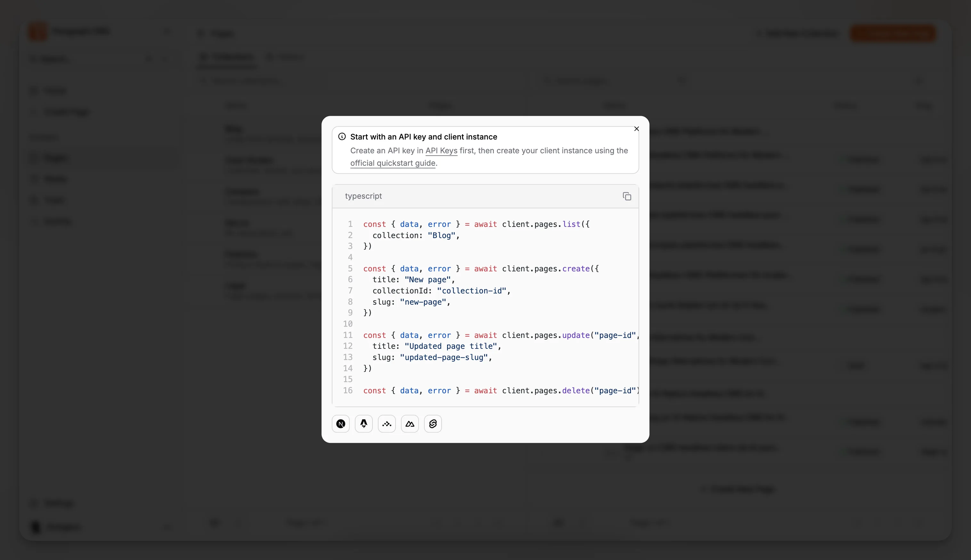Open the official quickstart guide link
The height and width of the screenshot is (560, 971).
393,163
